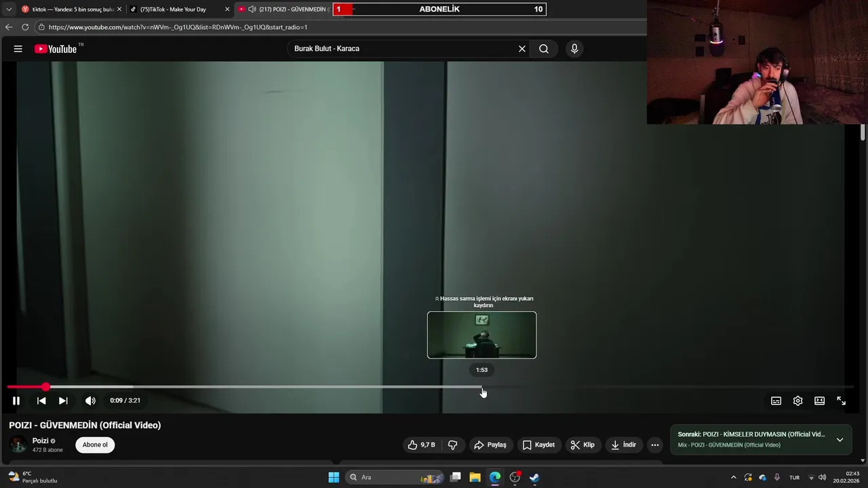Open the YouTube hamburger guide menu
This screenshot has width=868, height=488.
tap(18, 49)
